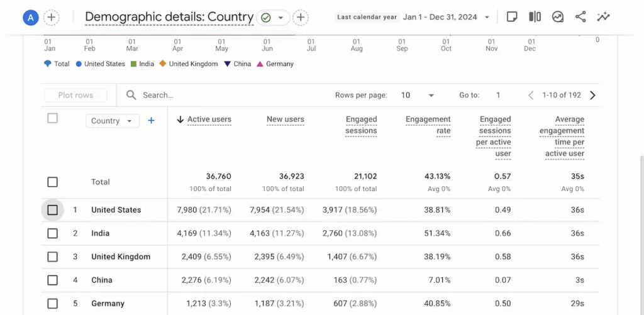Viewport: 644px width, 315px height.
Task: Click the sticky note annotations icon
Action: click(x=511, y=17)
